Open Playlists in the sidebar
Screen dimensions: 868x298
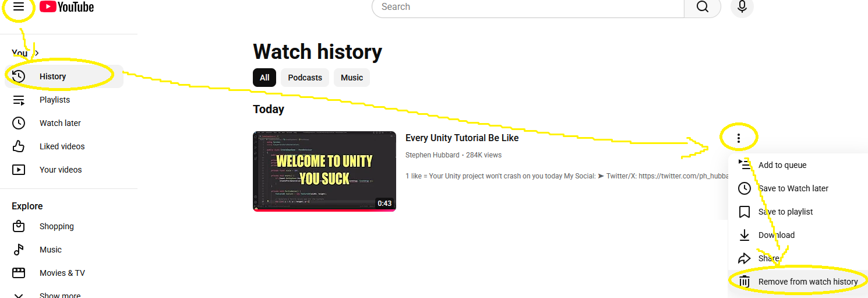click(x=64, y=100)
